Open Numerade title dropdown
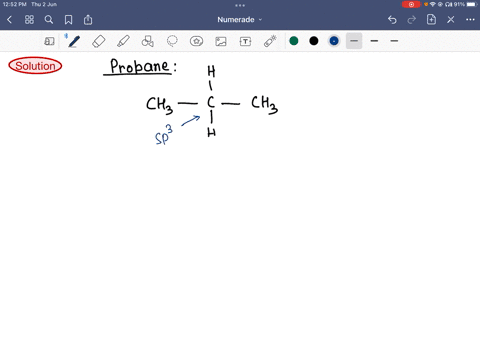The height and width of the screenshot is (360, 480). (240, 20)
